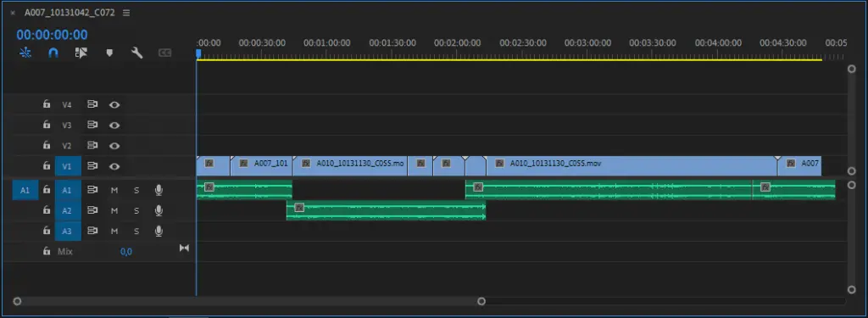The width and height of the screenshot is (868, 318).
Task: Toggle track V3 output eye
Action: pos(114,126)
